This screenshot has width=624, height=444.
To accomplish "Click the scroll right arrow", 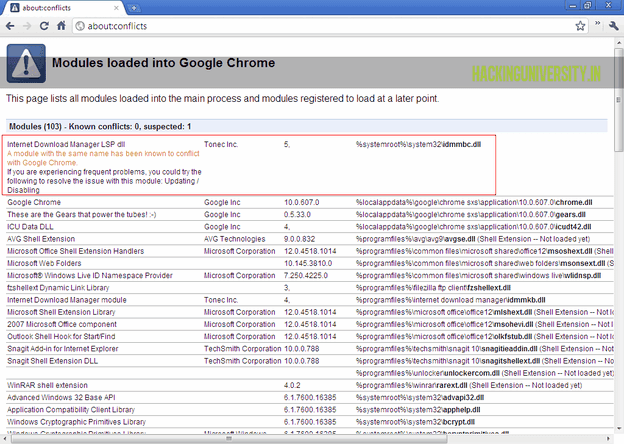I will tap(609, 439).
